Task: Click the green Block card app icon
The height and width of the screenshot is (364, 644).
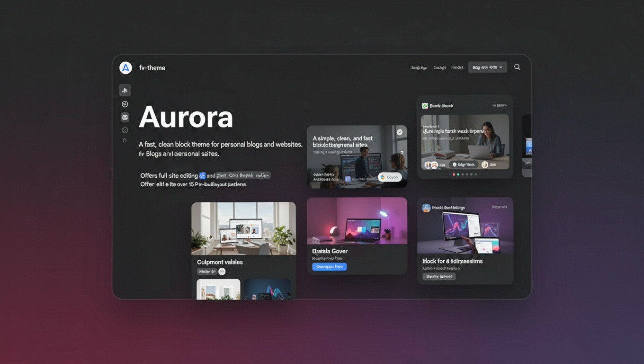Action: coord(425,106)
